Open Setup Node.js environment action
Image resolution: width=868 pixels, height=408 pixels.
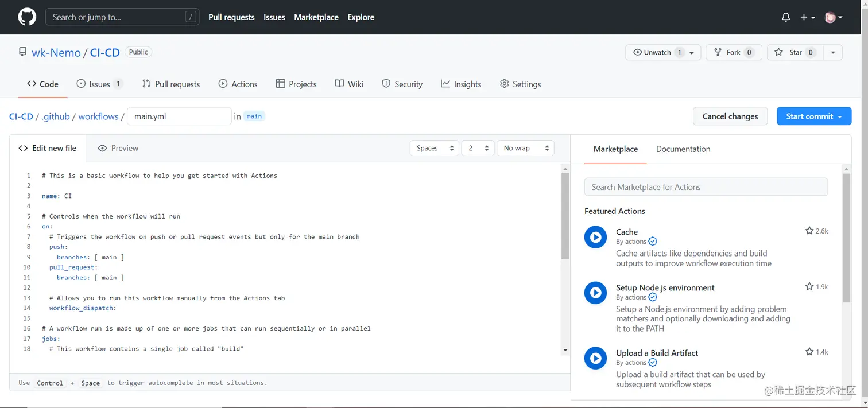click(665, 287)
